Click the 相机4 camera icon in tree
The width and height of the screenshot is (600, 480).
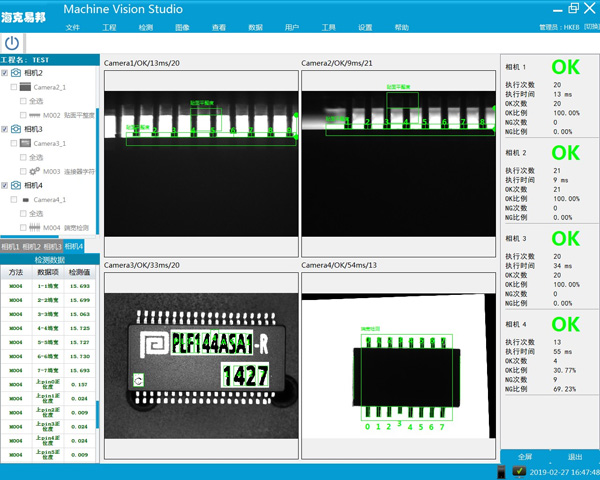pos(17,185)
